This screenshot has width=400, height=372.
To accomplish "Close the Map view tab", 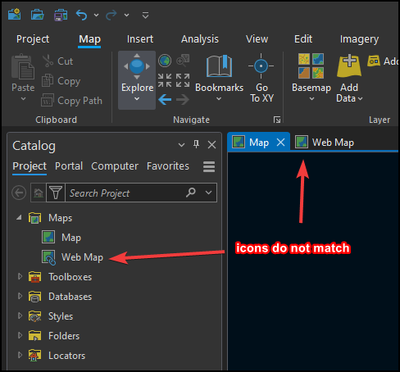I will click(281, 143).
